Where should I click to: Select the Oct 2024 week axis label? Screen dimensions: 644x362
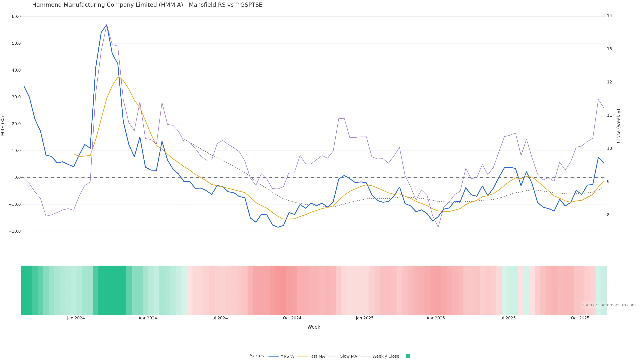pyautogui.click(x=292, y=318)
